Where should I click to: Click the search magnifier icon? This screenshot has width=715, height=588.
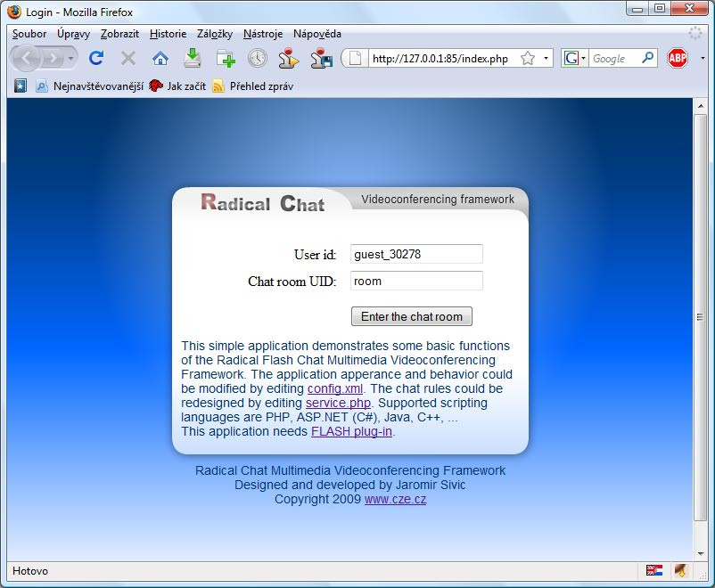coord(647,58)
